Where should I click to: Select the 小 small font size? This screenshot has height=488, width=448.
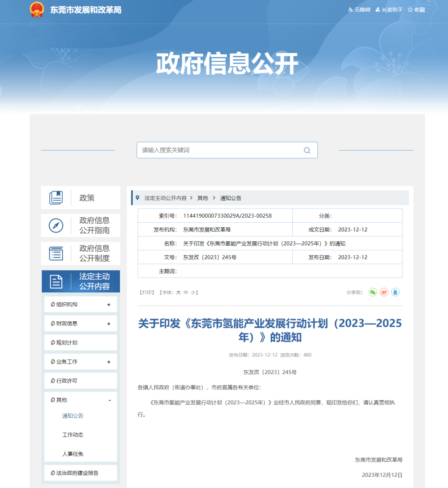click(x=192, y=292)
